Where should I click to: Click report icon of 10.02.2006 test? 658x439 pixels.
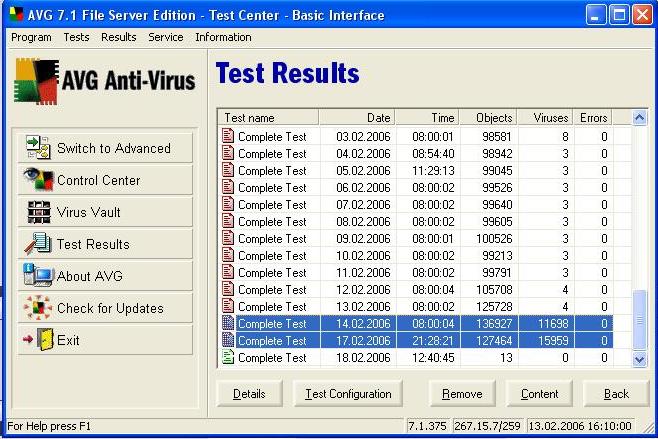(x=228, y=255)
